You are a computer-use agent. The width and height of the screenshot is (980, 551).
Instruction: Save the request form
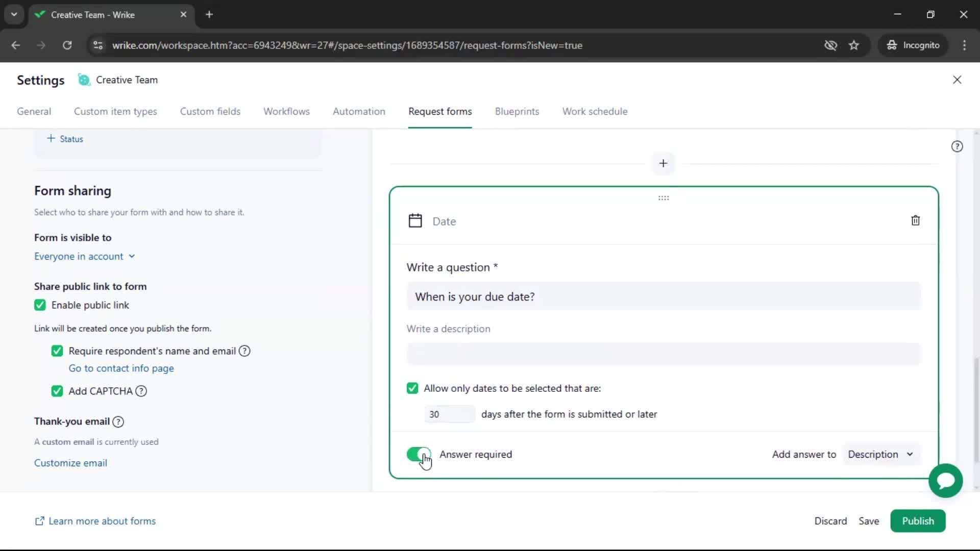(869, 521)
